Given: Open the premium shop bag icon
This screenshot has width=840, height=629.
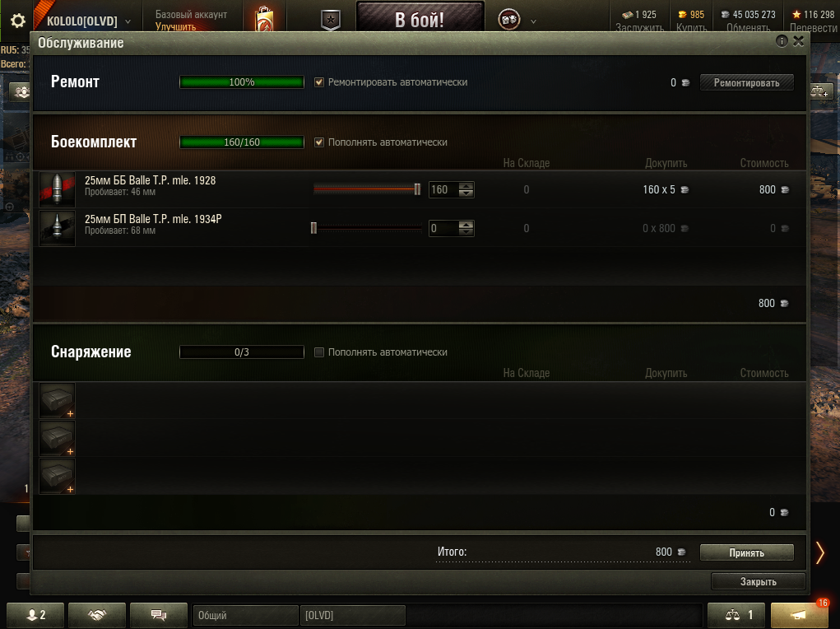Looking at the screenshot, I should click(x=264, y=19).
